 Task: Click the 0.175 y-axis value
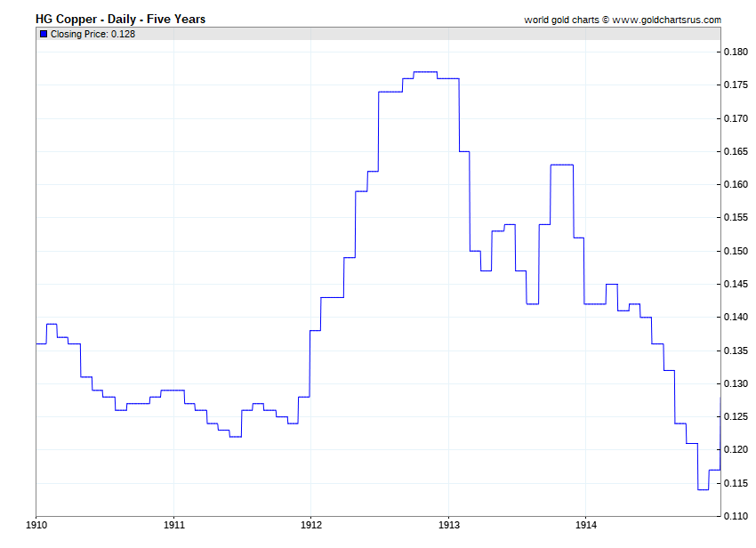pos(736,85)
